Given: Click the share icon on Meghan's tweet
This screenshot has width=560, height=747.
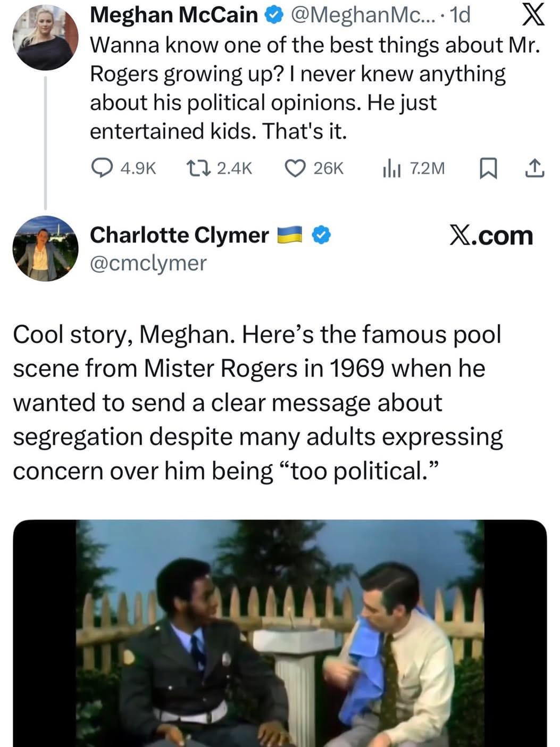Looking at the screenshot, I should 534,168.
